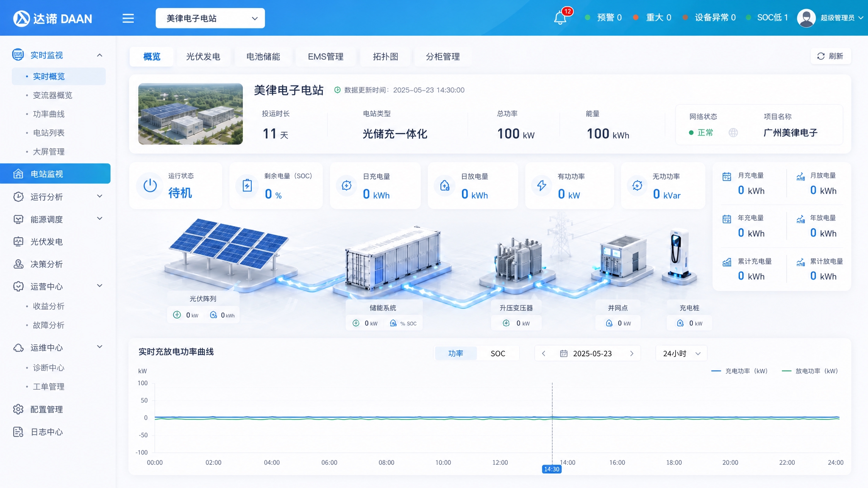Click the globe icon next to 网络状态 正常

[733, 133]
